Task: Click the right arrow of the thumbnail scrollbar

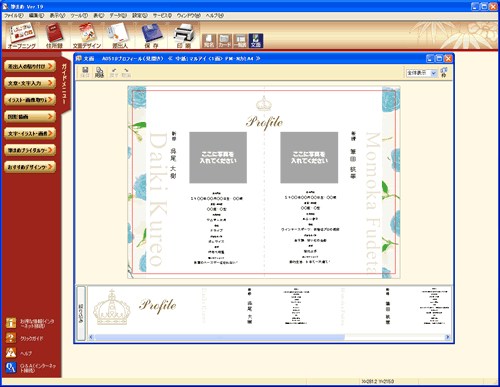Action: coord(448,337)
